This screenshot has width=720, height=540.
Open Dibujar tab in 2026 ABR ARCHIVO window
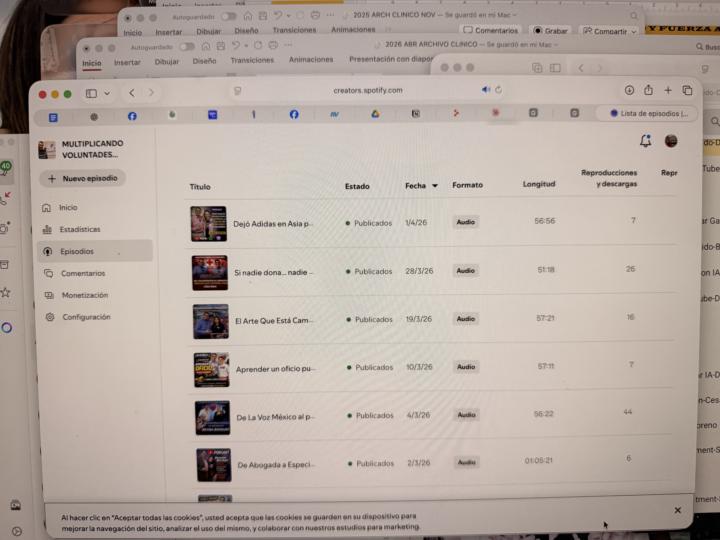pos(167,62)
